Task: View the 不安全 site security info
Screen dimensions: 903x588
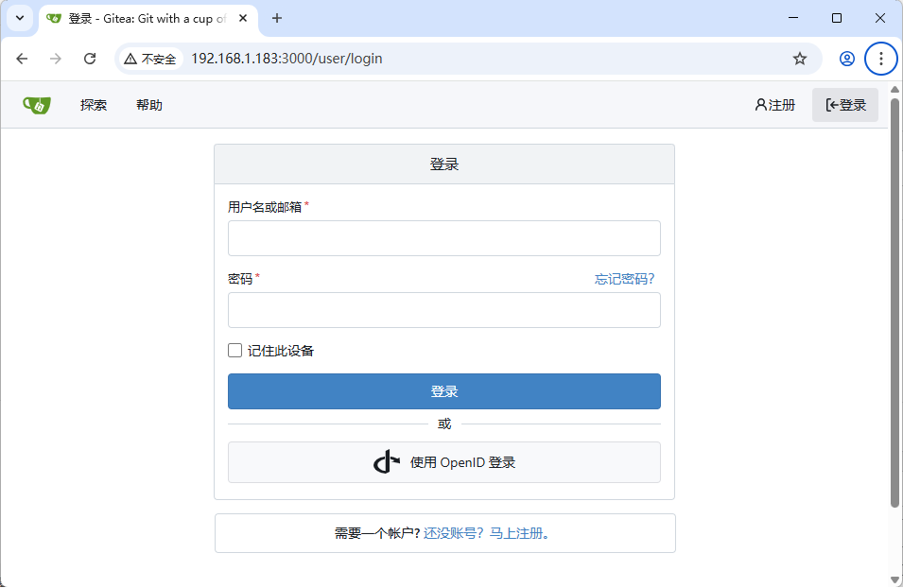Action: pyautogui.click(x=151, y=59)
